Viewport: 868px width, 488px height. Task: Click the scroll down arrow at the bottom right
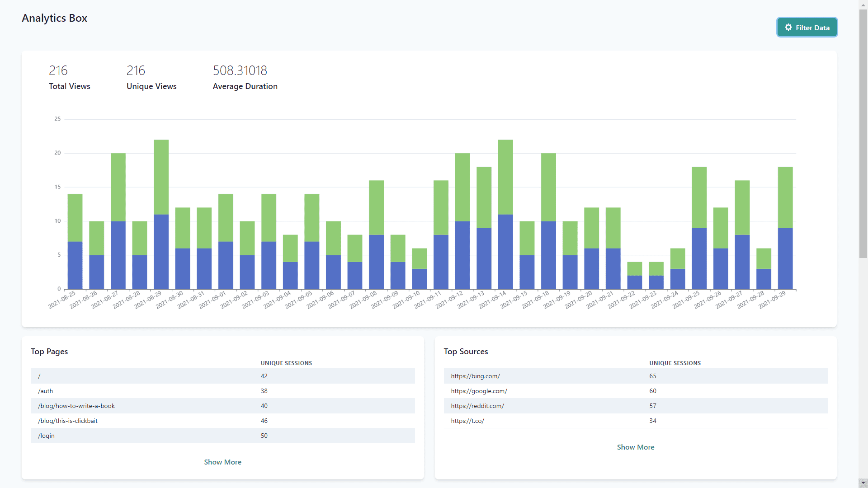point(863,483)
